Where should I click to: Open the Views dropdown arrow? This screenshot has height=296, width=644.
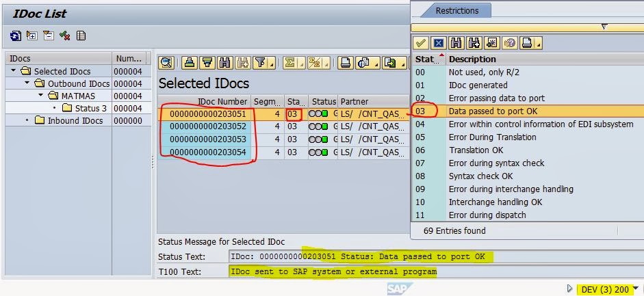(376, 64)
